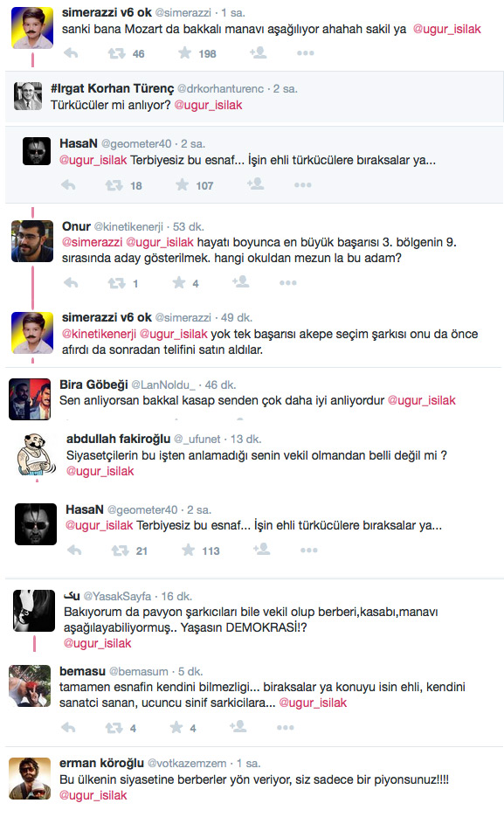504x817 pixels.
Task: Retweet simerazzi's tweet with 46 retweets
Action: [117, 53]
